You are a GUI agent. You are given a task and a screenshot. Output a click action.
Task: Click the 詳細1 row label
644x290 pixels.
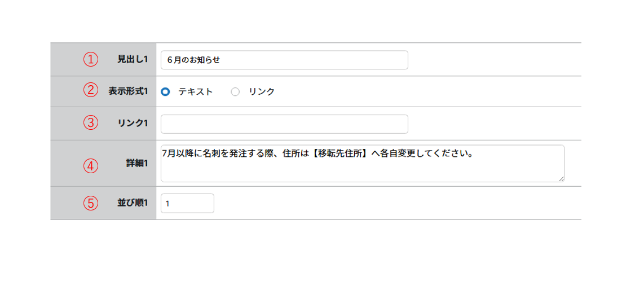[137, 164]
